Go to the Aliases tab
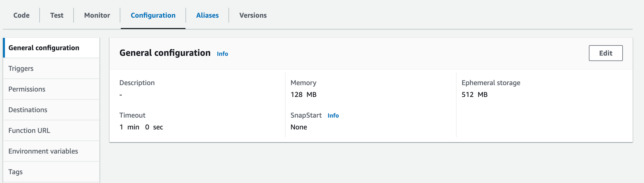 tap(207, 15)
